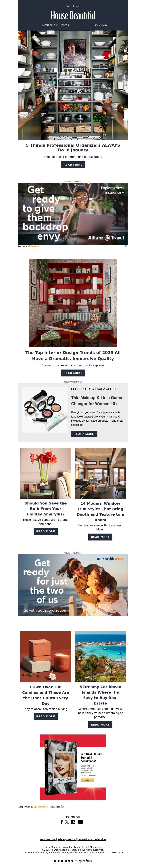Click the ad info icon below Allianz banner
This screenshot has width=146, height=868.
[x=126, y=246]
